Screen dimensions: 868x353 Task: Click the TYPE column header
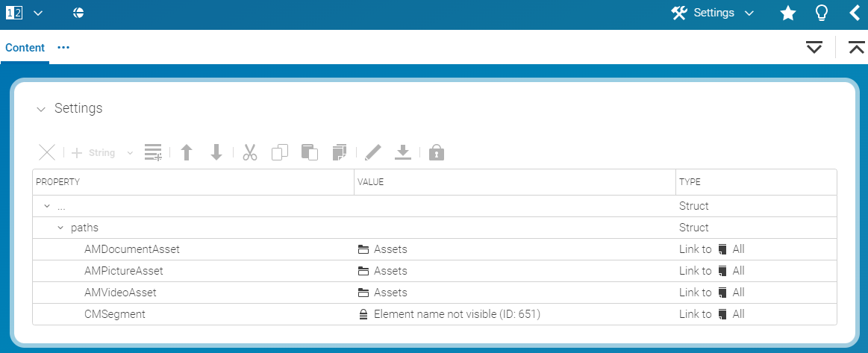coord(756,182)
